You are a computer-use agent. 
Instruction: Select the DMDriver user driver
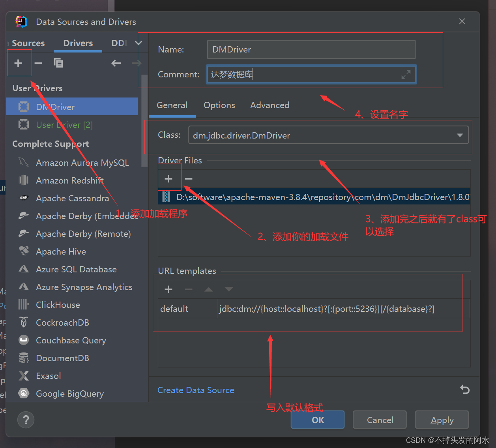(x=72, y=107)
